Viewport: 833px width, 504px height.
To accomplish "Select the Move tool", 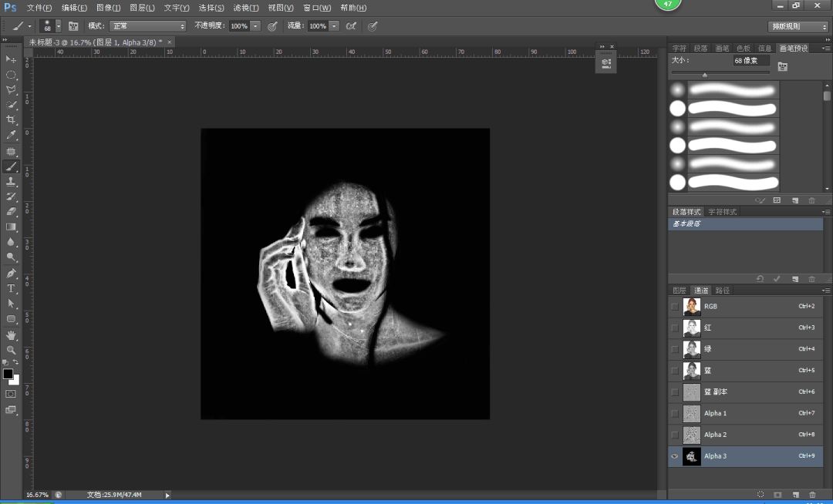I will click(x=11, y=59).
